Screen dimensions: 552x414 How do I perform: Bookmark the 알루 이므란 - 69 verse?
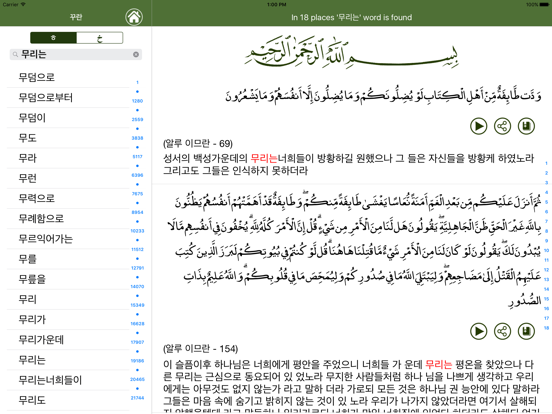[x=526, y=126]
